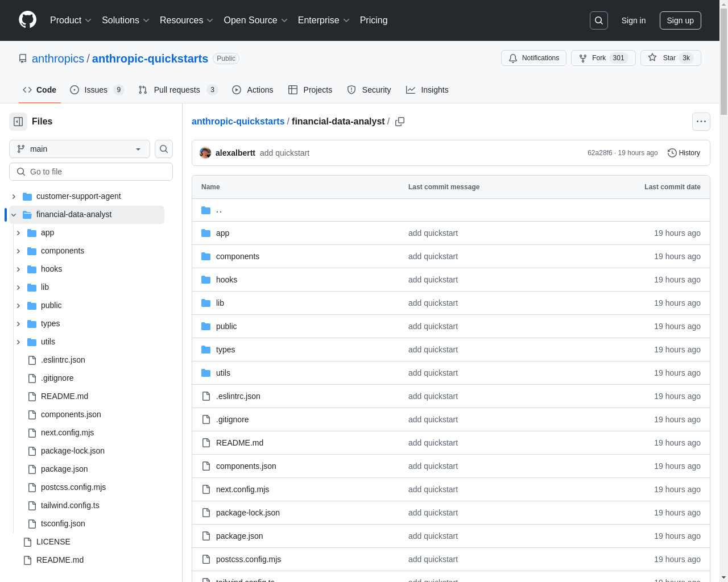Switch to the Projects tab
The width and height of the screenshot is (728, 582).
tap(310, 90)
